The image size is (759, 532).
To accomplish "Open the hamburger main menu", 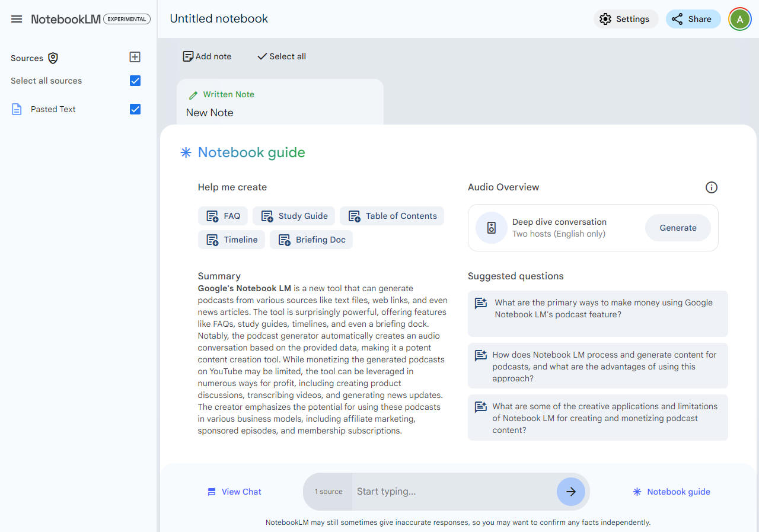I will (17, 19).
